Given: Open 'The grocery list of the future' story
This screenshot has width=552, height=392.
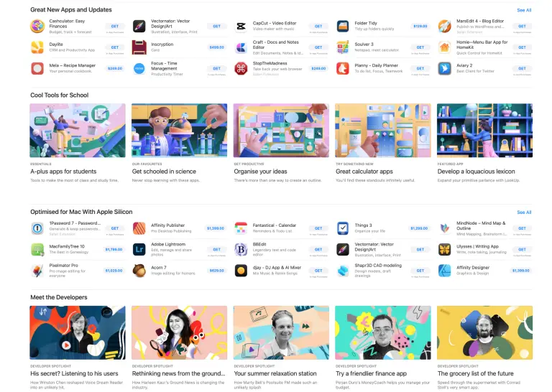Looking at the screenshot, I should click(484, 332).
